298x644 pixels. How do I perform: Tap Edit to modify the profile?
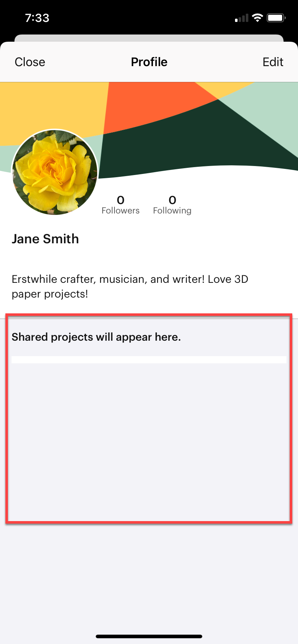tap(273, 62)
